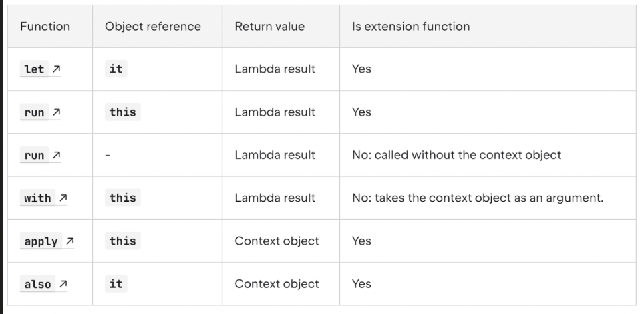Viewport: 644px width, 314px height.
Task: Open the let function link
Action: tap(34, 69)
